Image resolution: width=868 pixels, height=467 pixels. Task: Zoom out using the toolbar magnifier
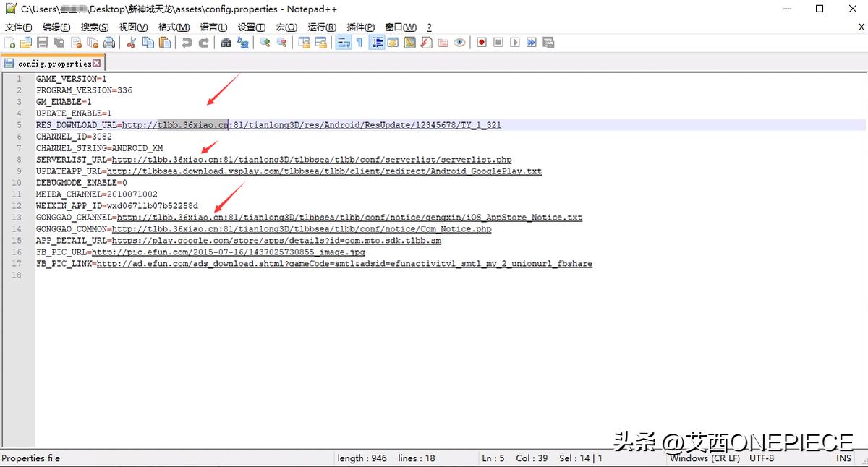281,43
